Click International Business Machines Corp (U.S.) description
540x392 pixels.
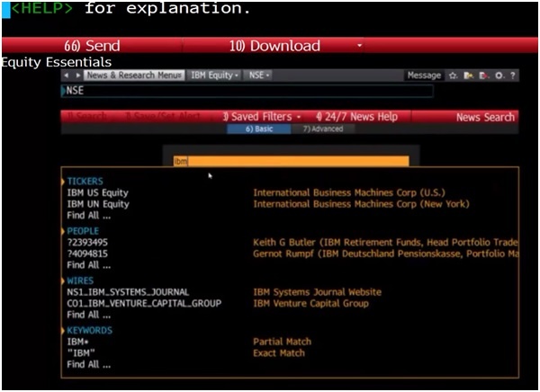[349, 192]
